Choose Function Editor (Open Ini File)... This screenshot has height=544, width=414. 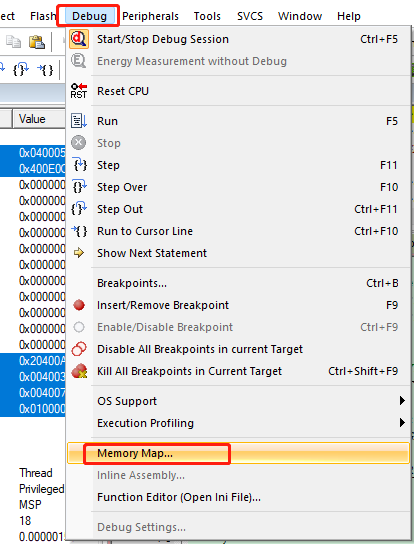point(179,497)
